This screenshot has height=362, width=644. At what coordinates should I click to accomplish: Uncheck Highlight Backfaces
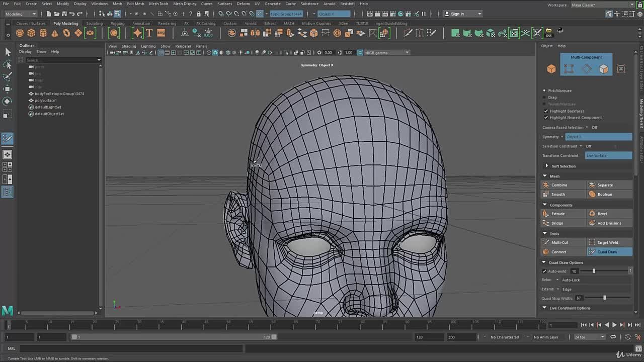(x=546, y=111)
